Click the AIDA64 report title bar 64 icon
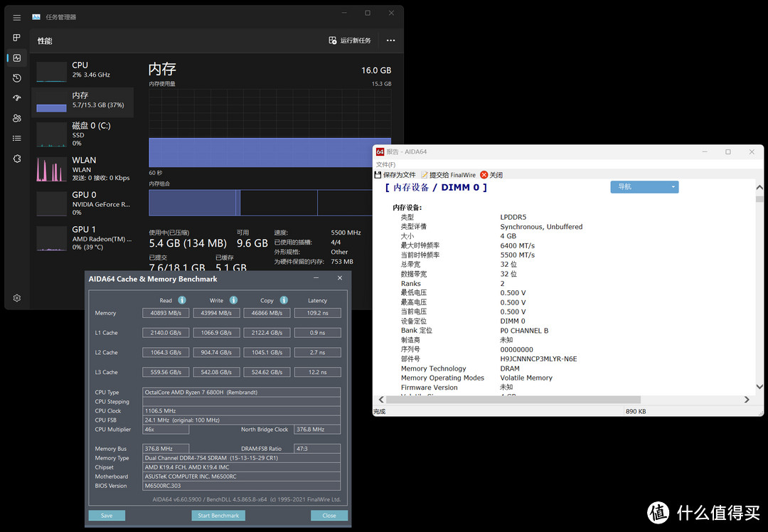 [x=380, y=152]
